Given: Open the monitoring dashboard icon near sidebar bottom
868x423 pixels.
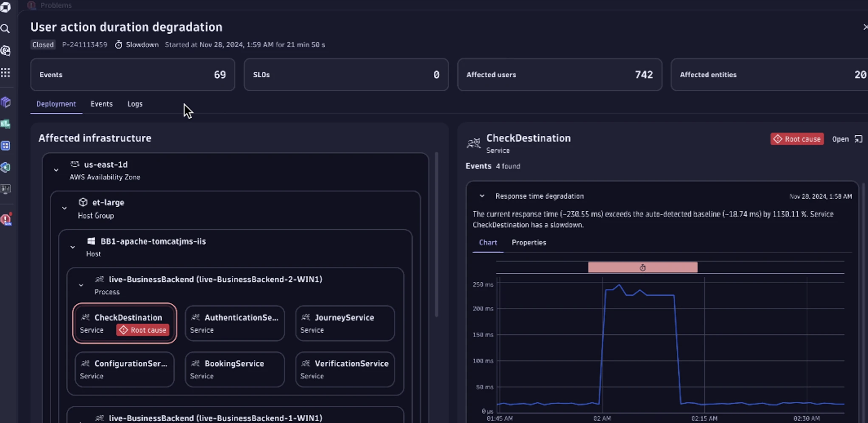Looking at the screenshot, I should pos(6,189).
